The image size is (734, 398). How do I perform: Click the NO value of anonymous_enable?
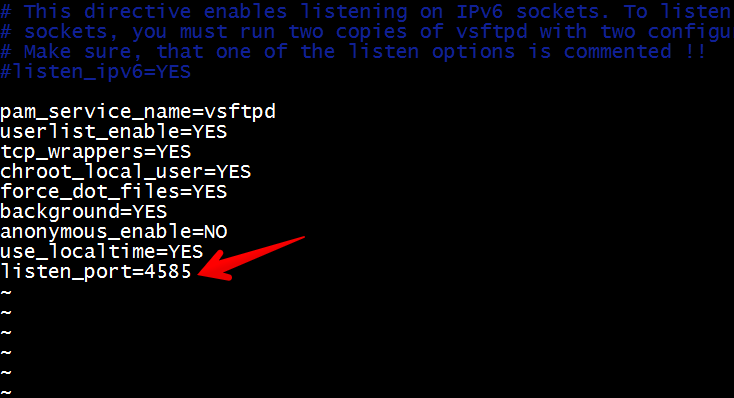point(215,232)
